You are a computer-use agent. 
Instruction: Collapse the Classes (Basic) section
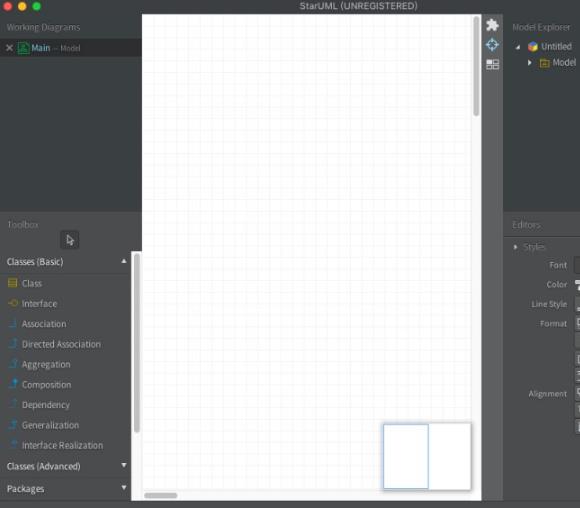coord(124,261)
